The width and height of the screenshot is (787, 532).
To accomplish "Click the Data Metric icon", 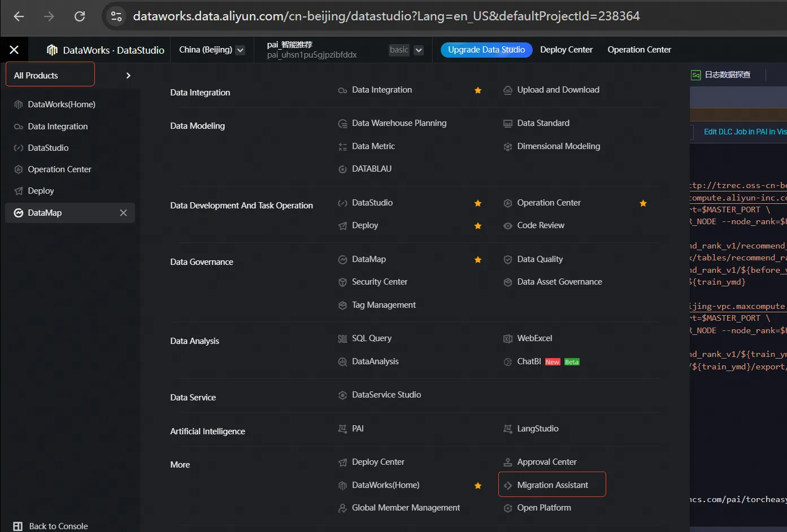I will point(342,147).
